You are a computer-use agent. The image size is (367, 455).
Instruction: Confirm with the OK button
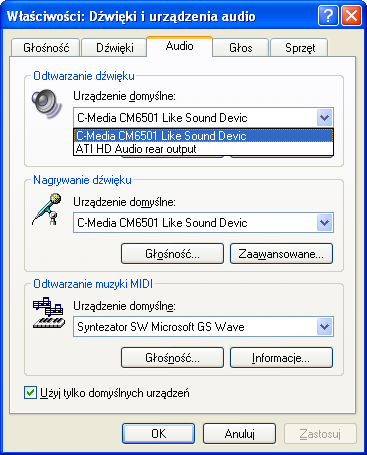click(x=158, y=434)
